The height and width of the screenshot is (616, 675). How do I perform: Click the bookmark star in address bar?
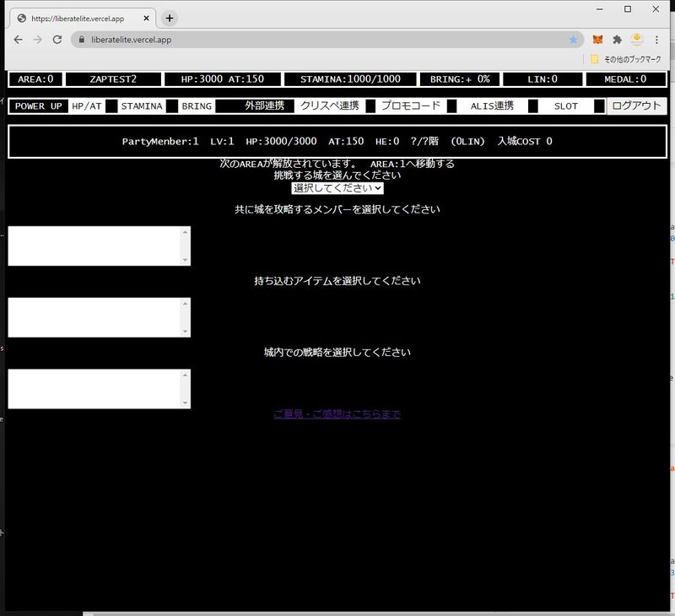(x=573, y=40)
